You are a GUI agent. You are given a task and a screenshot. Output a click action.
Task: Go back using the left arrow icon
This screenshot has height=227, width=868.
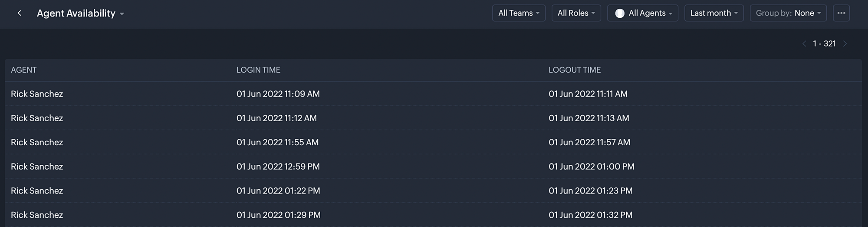(x=20, y=13)
